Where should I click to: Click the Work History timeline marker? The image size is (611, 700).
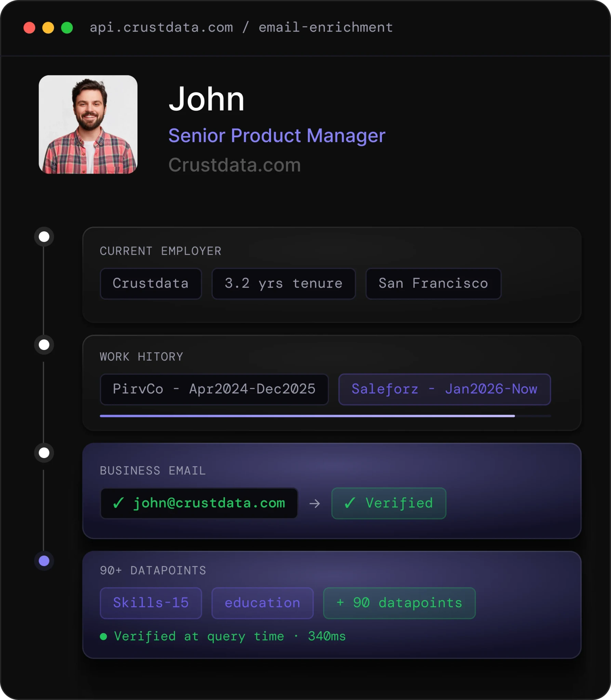(x=44, y=345)
